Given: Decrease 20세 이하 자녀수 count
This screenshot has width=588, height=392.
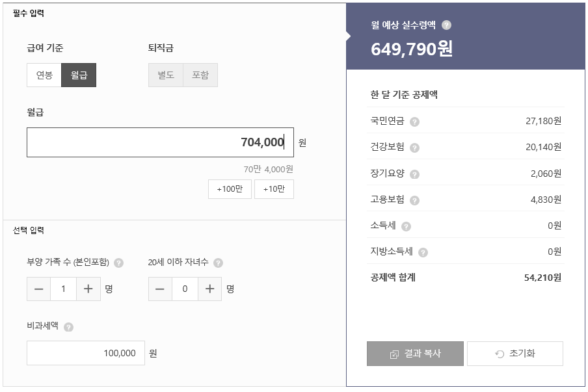Looking at the screenshot, I should tap(160, 289).
